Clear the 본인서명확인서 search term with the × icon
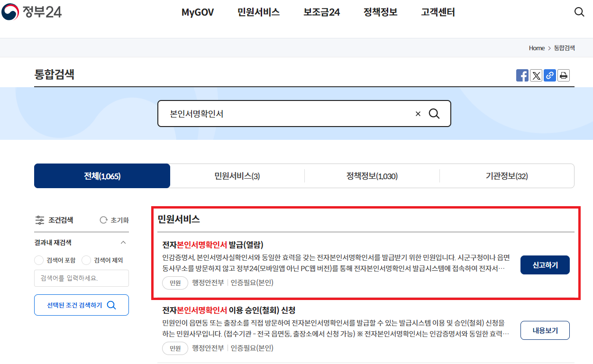The image size is (593, 364). [418, 113]
